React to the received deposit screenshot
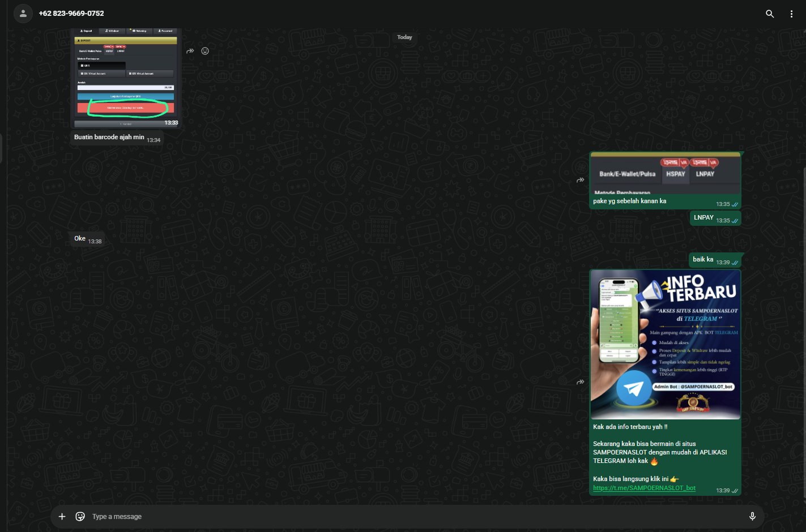The image size is (806, 532). 205,51
